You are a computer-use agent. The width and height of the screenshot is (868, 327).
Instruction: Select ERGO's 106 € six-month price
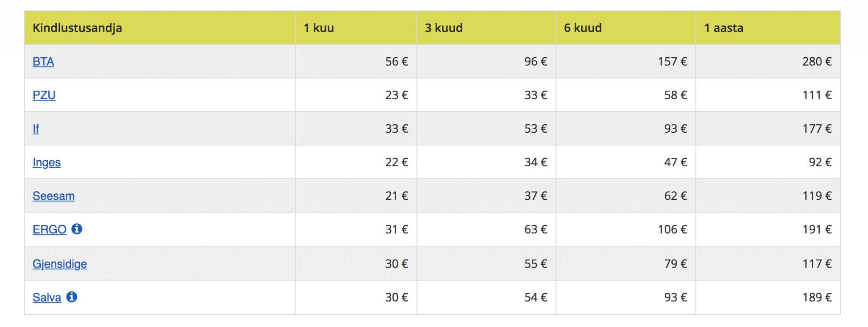(x=672, y=229)
